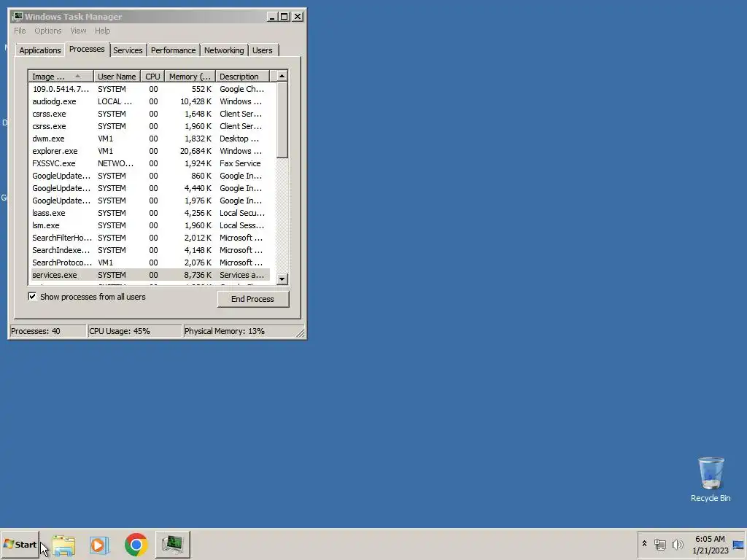747x560 pixels.
Task: Click the Task Manager taskbar button
Action: tap(172, 545)
